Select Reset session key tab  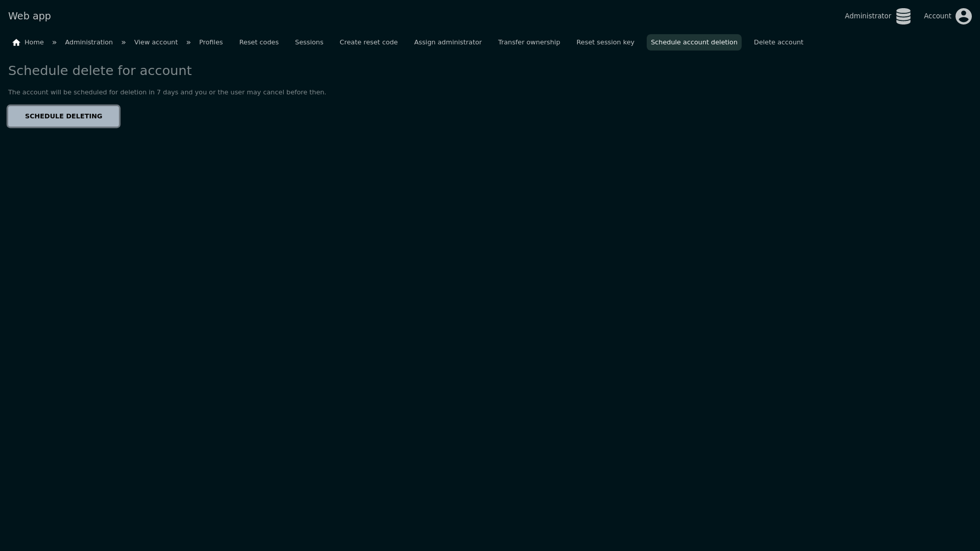click(605, 42)
